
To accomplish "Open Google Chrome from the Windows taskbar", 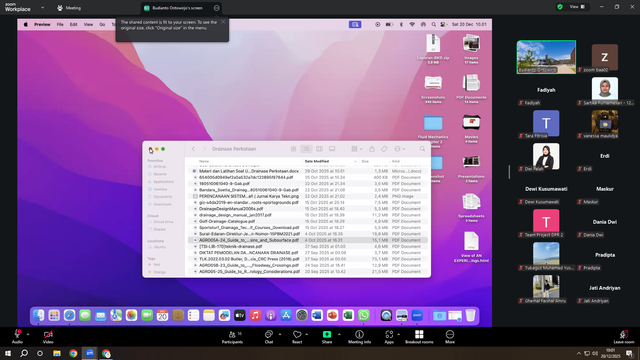I will [x=73, y=353].
